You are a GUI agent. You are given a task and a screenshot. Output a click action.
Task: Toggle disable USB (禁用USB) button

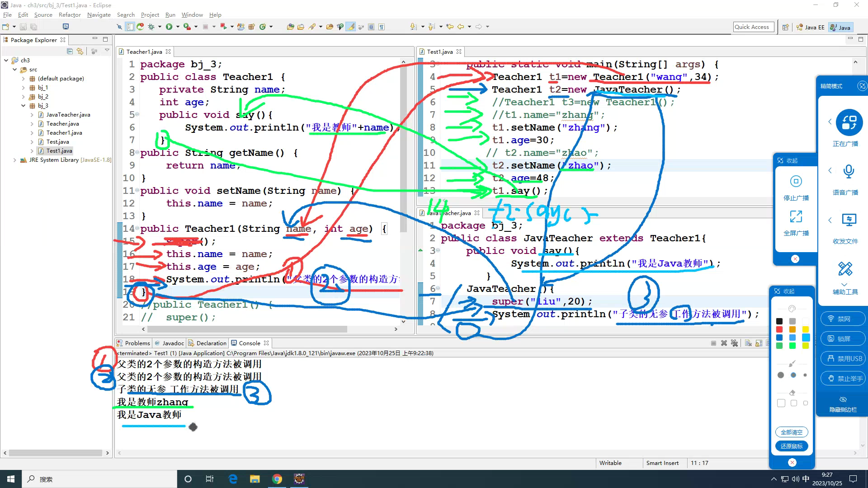(x=843, y=359)
